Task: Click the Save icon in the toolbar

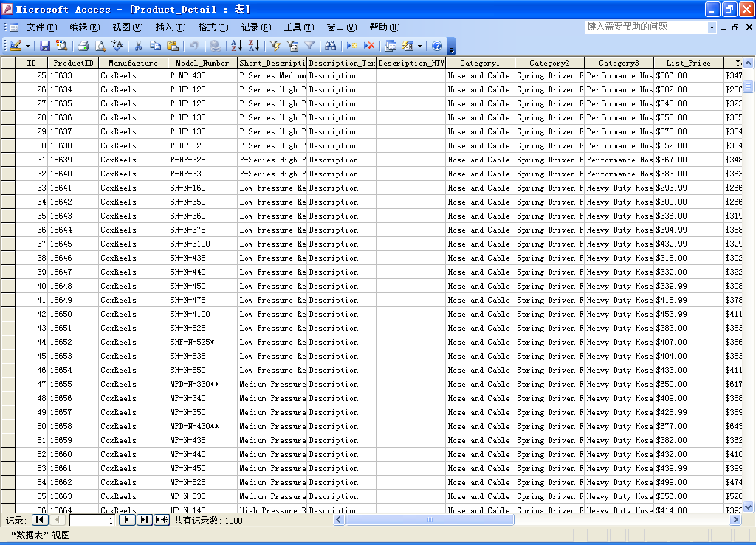Action: (x=45, y=46)
